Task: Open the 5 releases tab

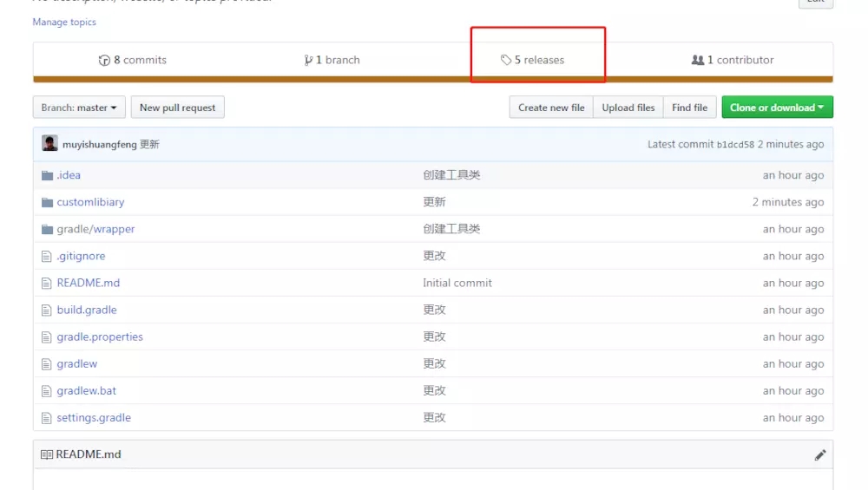Action: pos(533,60)
